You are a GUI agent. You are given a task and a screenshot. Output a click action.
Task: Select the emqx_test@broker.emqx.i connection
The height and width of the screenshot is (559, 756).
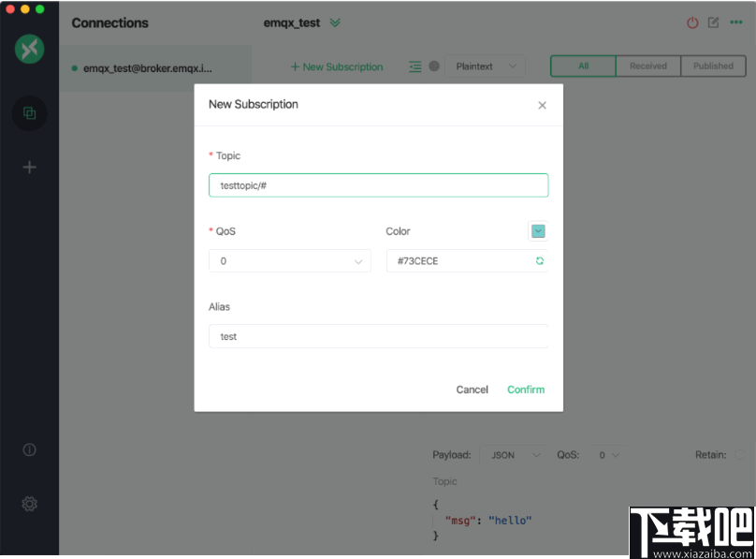tap(150, 68)
